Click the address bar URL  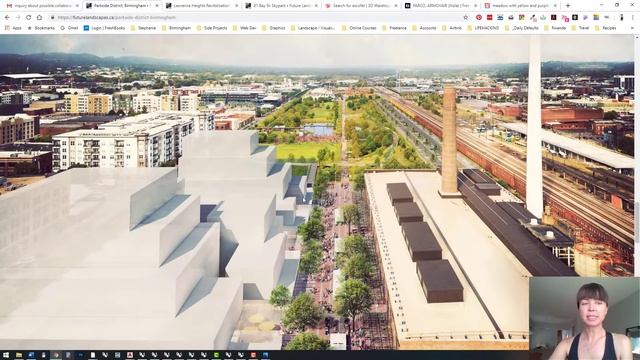[x=116, y=18]
